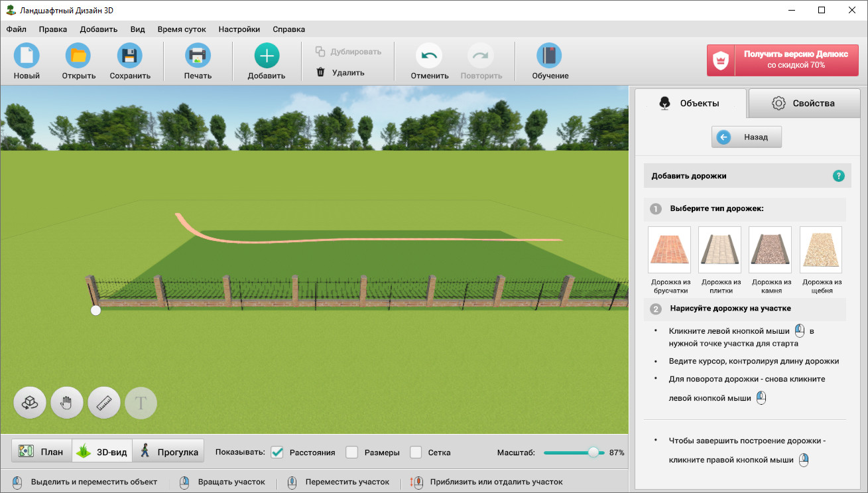Turn on the Сетка grid checkbox
Screen dimensions: 868x493
416,453
